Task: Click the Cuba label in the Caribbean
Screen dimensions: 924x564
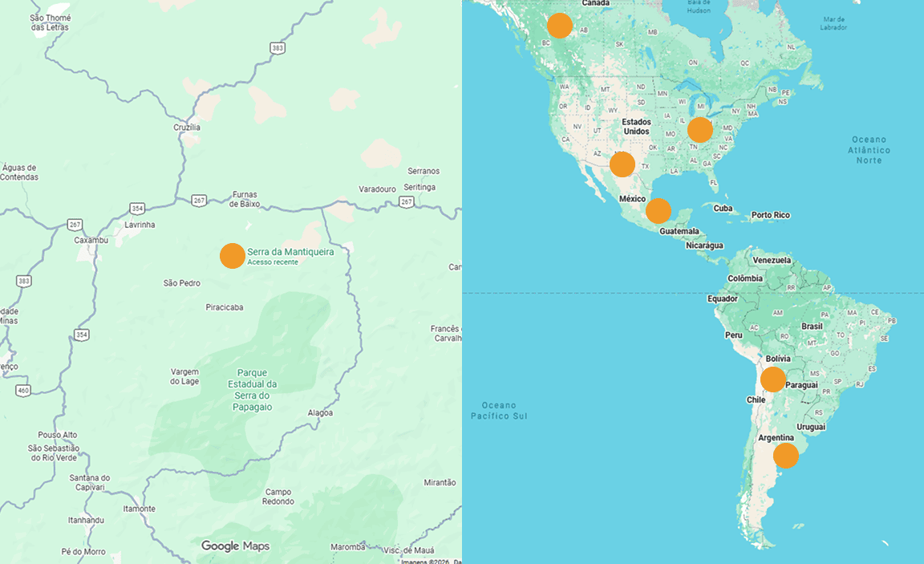Action: tap(723, 208)
